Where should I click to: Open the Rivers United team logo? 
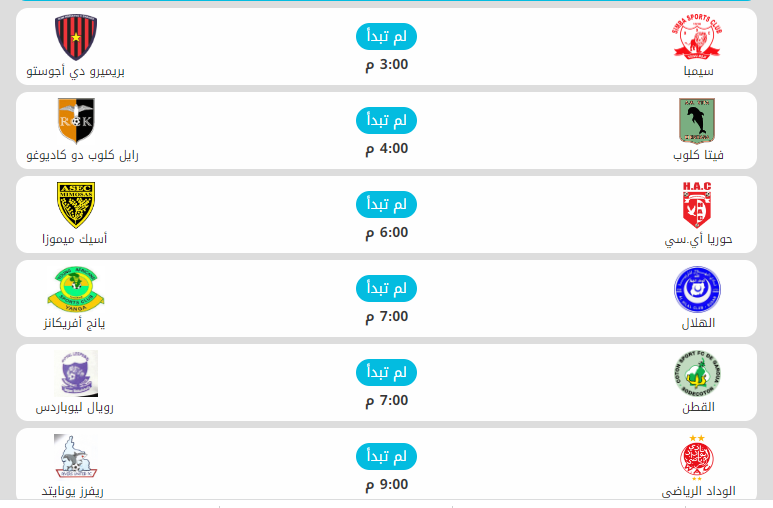(75, 457)
